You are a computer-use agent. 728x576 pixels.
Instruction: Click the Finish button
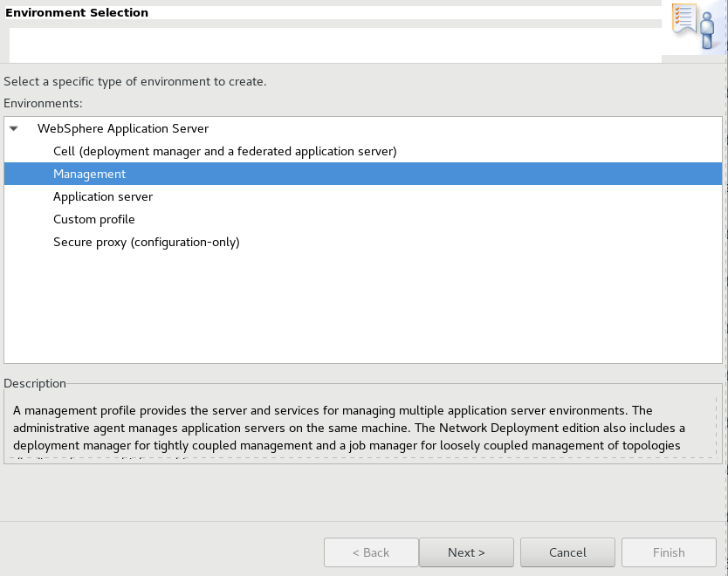coord(669,552)
